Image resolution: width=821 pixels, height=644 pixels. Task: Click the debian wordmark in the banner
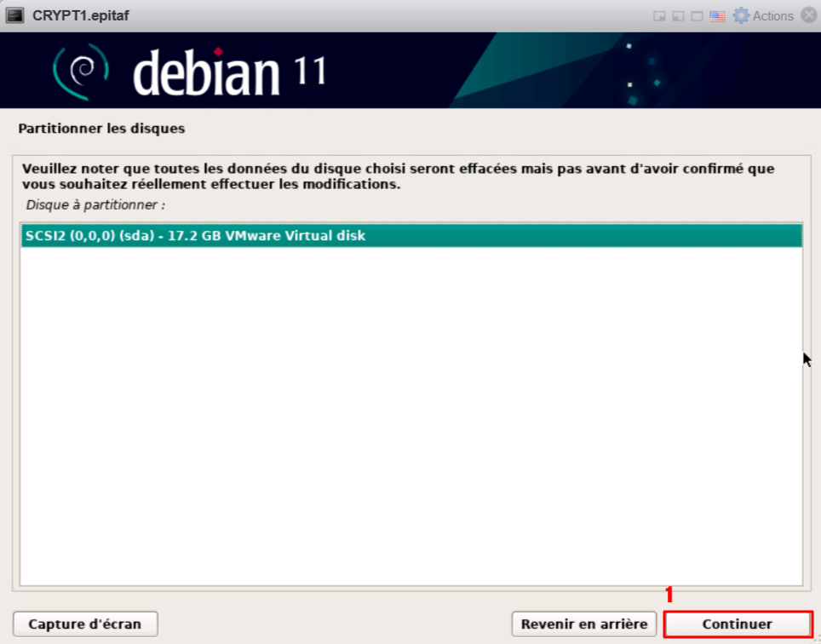tap(206, 72)
